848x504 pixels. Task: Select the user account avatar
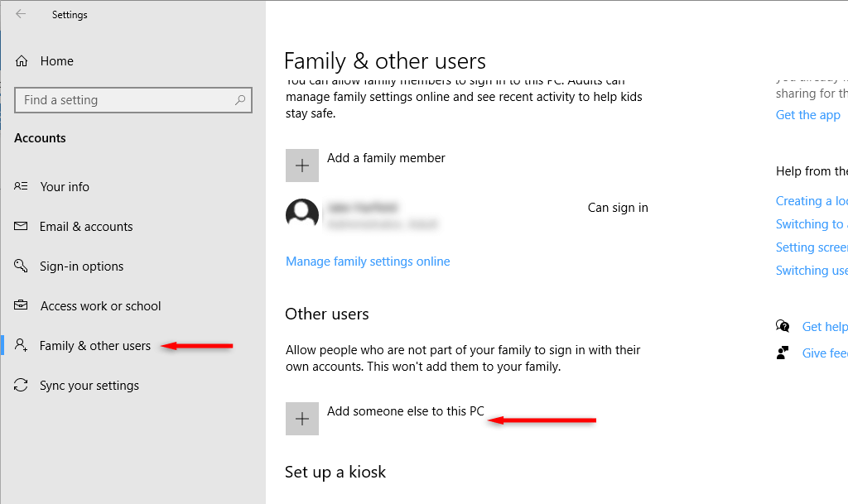(302, 215)
